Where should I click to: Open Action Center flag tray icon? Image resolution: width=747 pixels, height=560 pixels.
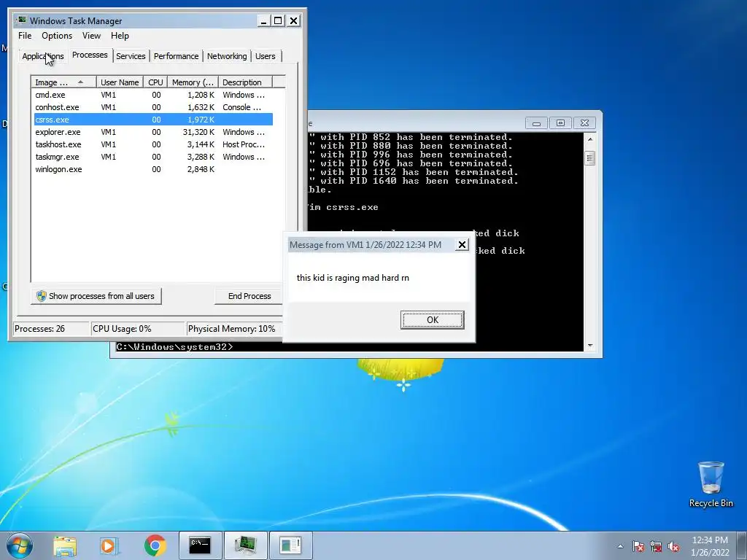[x=638, y=546]
